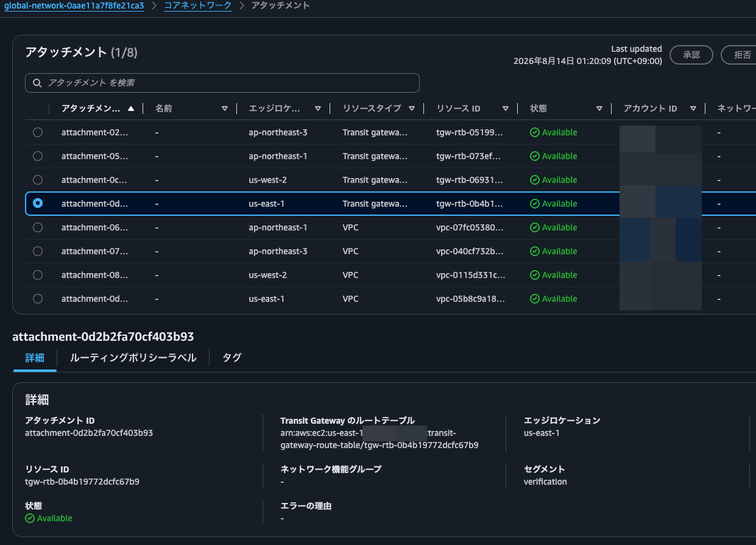The width and height of the screenshot is (756, 545).
Task: Switch to the 詳細 tab
Action: click(35, 358)
